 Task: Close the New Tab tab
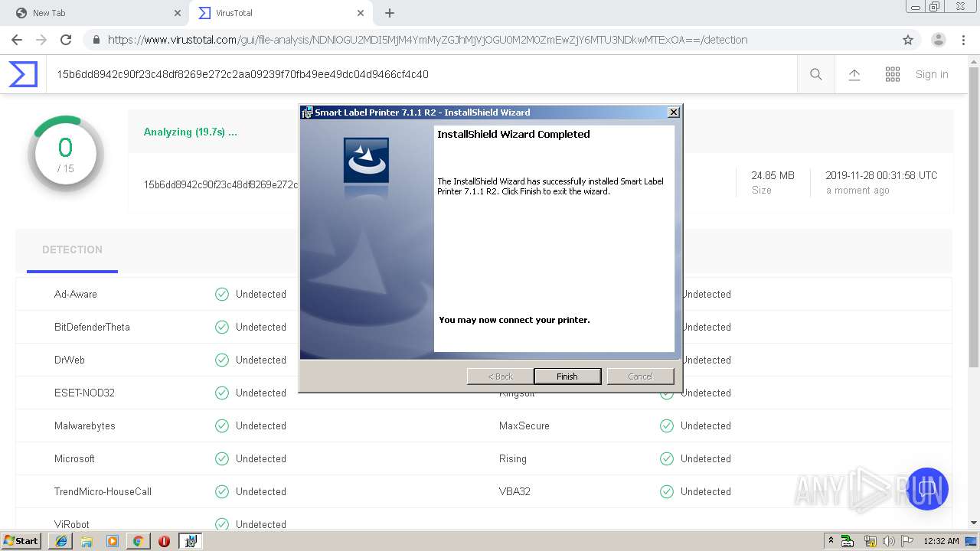pos(178,13)
